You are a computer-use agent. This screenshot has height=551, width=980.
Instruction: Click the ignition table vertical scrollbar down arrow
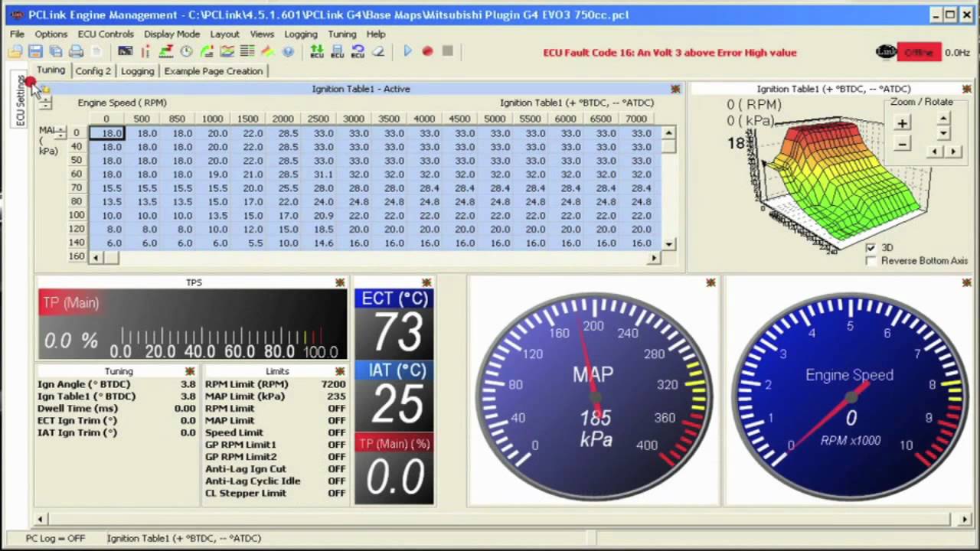click(x=669, y=244)
